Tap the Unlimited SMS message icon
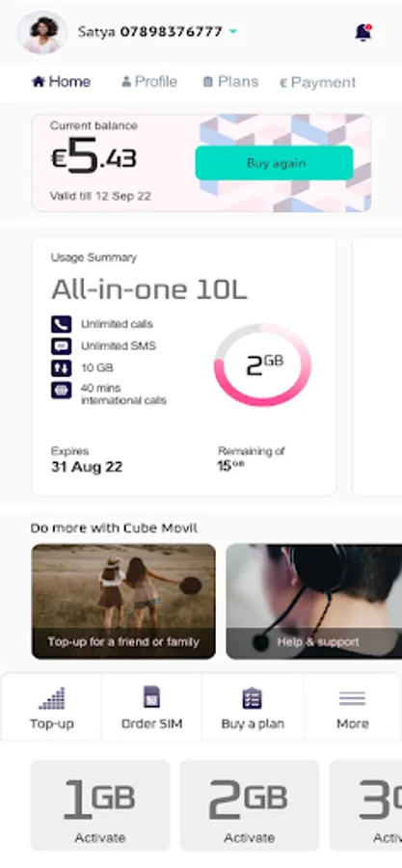This screenshot has width=402, height=868. pos(62,346)
